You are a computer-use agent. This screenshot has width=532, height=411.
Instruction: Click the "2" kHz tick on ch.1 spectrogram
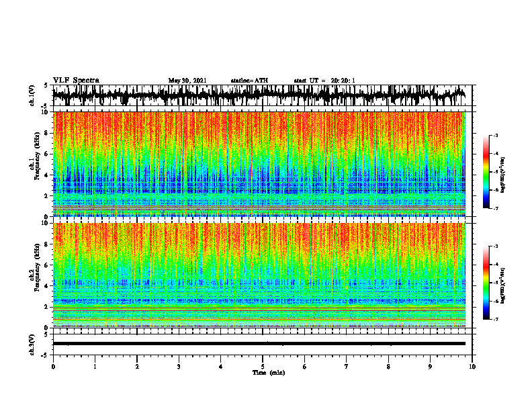(x=48, y=196)
